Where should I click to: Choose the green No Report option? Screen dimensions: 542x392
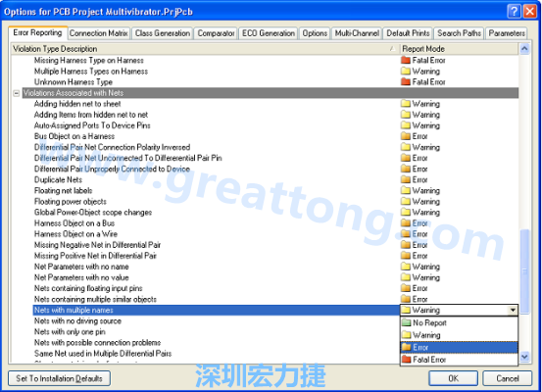[x=459, y=322]
